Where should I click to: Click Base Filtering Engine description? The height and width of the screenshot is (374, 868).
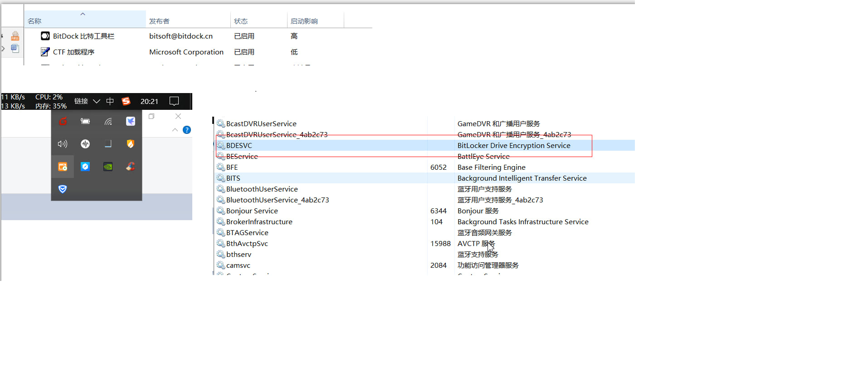[491, 167]
